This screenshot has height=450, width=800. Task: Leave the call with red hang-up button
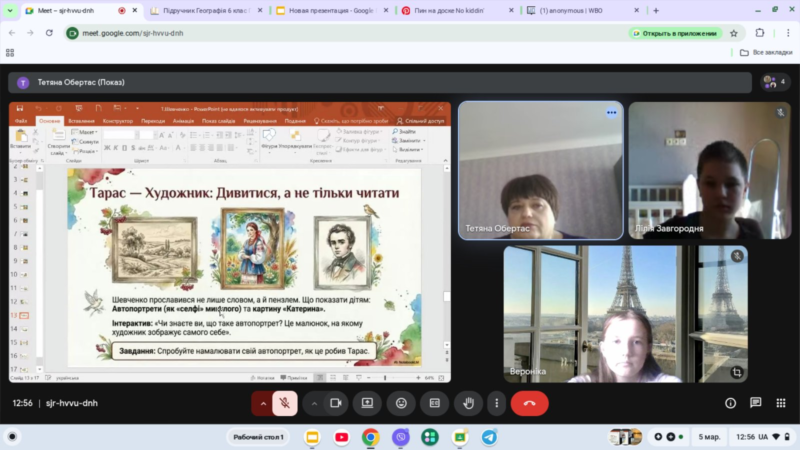click(529, 403)
